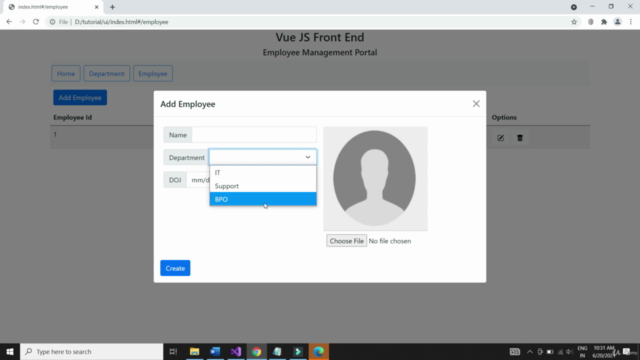Open the taskbar clock and date
This screenshot has height=360, width=640.
[x=603, y=351]
